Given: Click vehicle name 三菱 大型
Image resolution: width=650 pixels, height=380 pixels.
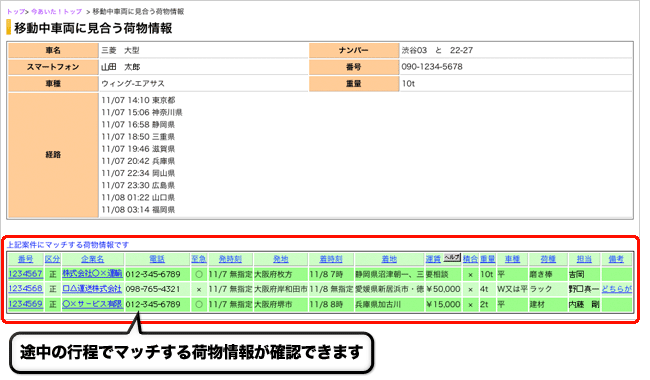Looking at the screenshot, I should click(120, 50).
